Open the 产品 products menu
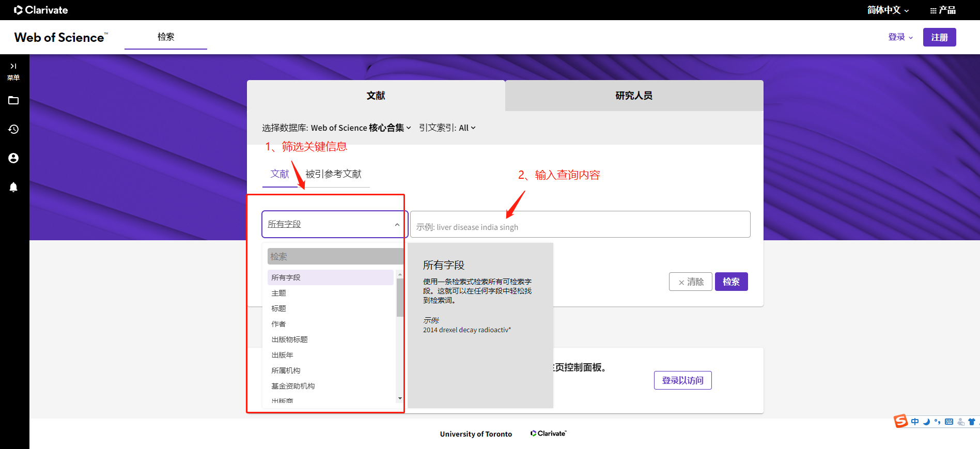 tap(943, 10)
